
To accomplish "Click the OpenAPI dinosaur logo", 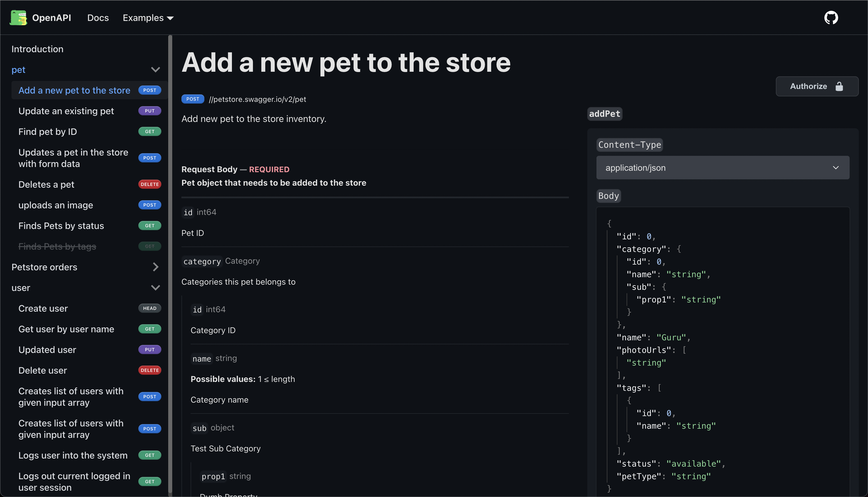I will pyautogui.click(x=18, y=18).
